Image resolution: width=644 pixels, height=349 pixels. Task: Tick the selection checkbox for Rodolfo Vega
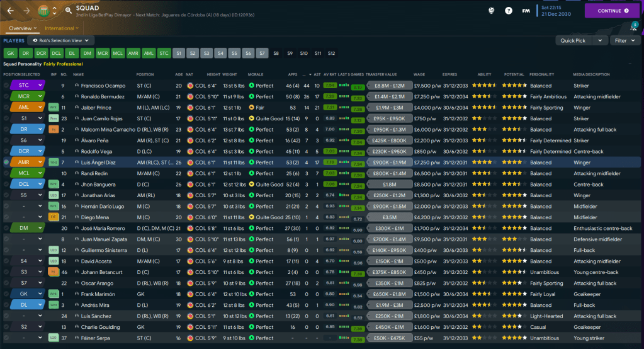pos(6,151)
